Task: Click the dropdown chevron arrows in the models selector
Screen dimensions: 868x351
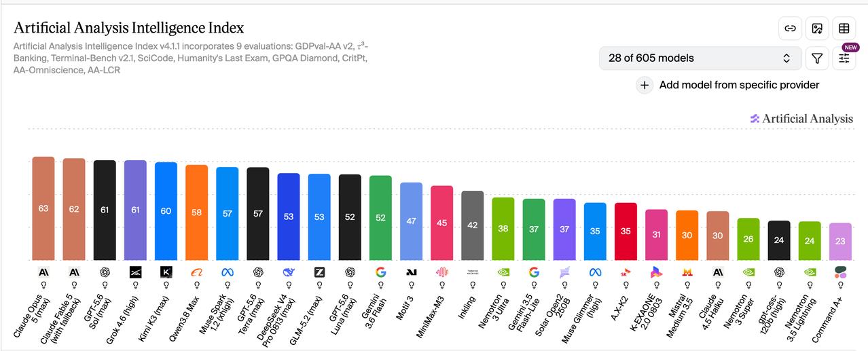Action: tap(786, 58)
